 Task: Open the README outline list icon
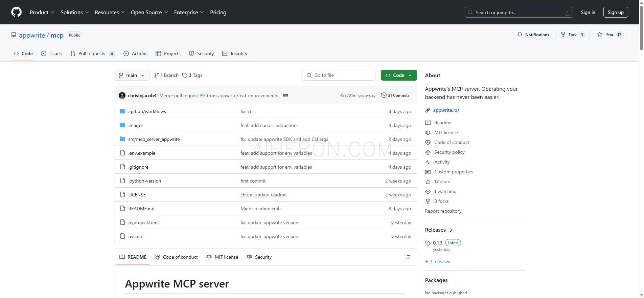pos(408,257)
